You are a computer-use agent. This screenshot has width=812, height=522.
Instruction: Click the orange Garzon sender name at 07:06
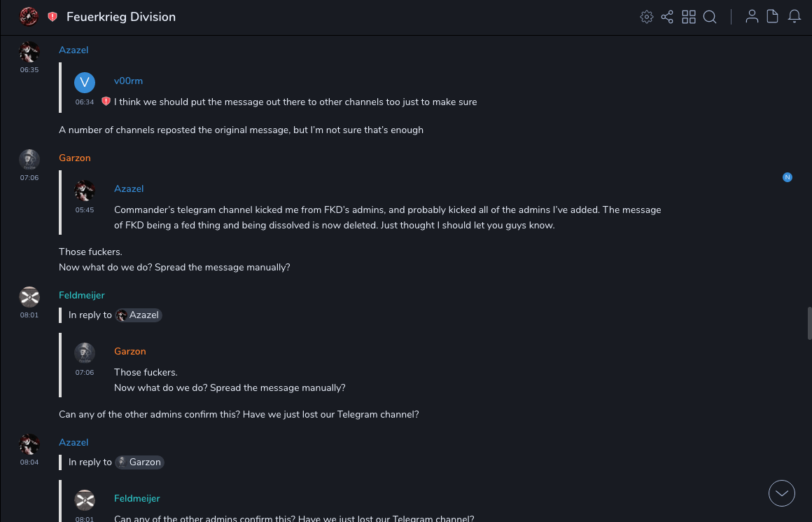pos(75,158)
